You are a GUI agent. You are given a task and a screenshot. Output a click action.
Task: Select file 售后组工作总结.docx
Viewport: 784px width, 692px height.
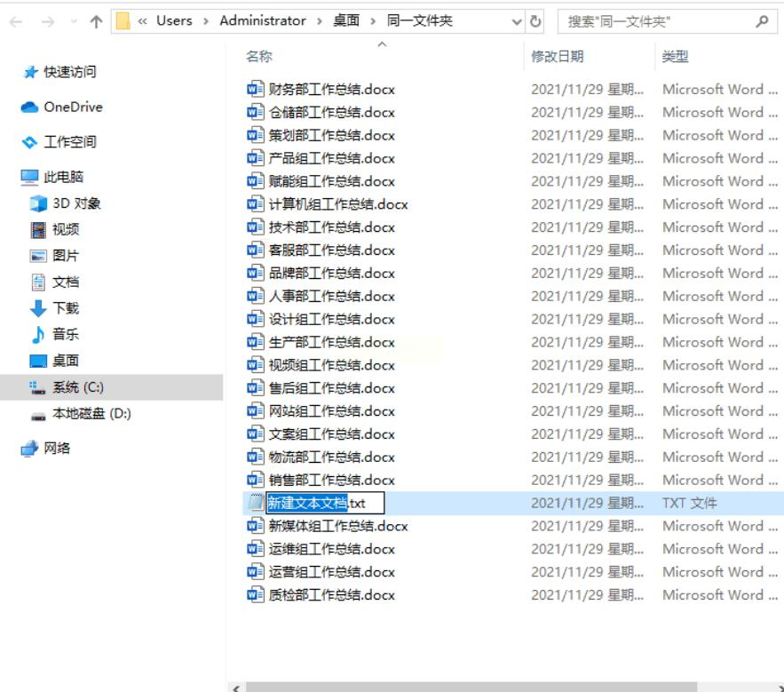pyautogui.click(x=331, y=389)
